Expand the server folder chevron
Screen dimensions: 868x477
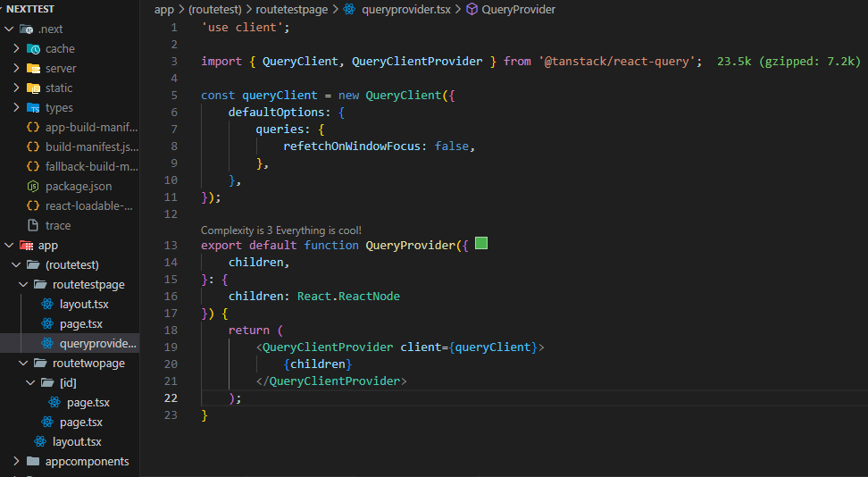point(17,68)
